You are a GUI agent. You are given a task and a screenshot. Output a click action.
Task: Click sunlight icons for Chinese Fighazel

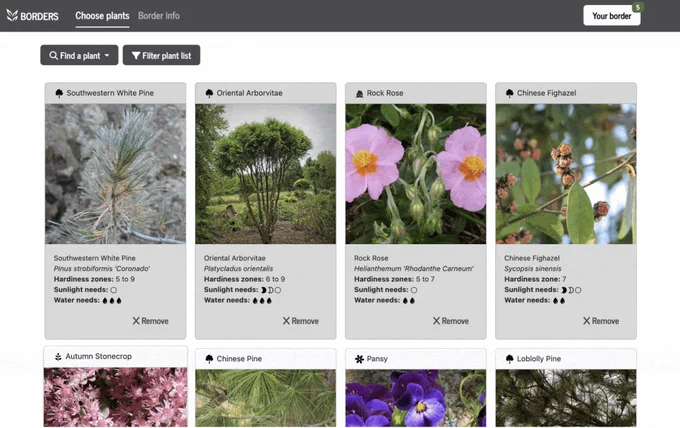point(571,290)
